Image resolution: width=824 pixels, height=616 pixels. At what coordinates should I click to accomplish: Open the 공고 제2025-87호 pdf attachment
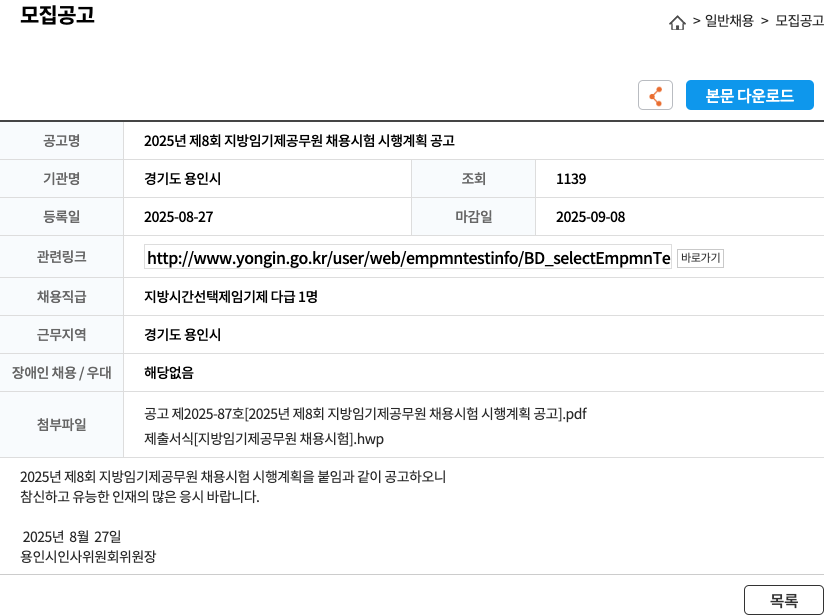coord(365,414)
